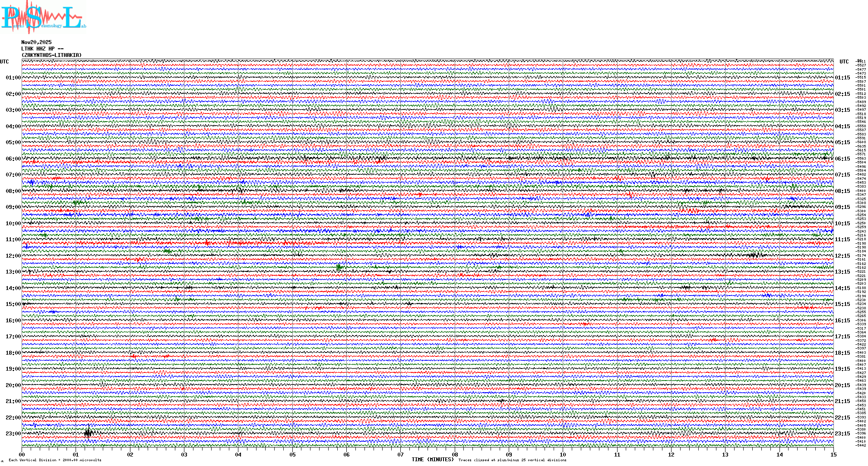The height and width of the screenshot is (466, 868).
Task: Click the large black seismic spike on the 23:00 trace
Action: tap(88, 432)
